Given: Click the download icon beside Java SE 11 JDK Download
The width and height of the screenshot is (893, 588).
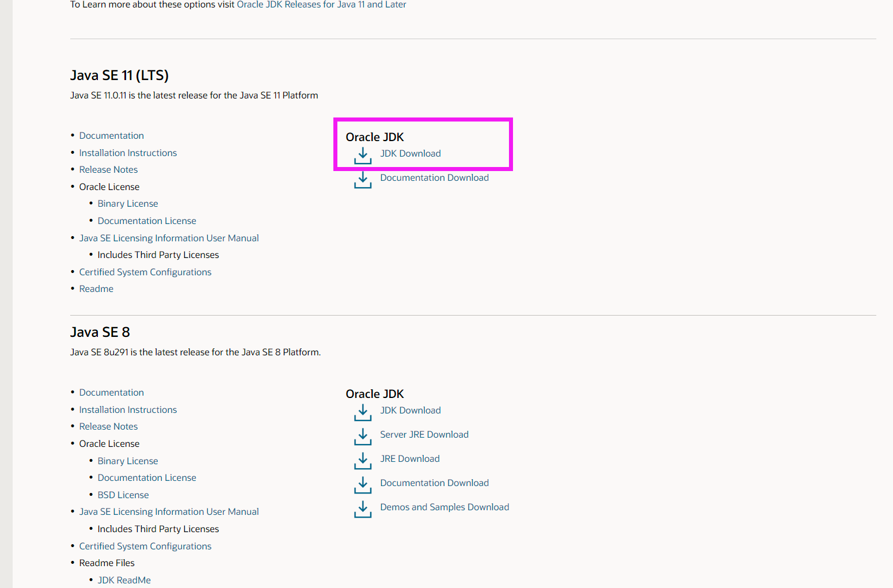Looking at the screenshot, I should (x=363, y=155).
